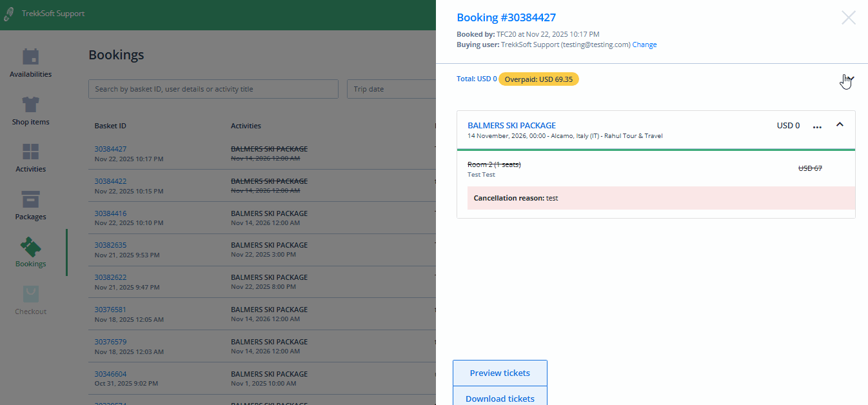Open basket ID 30384422 link
The width and height of the screenshot is (868, 405).
click(110, 181)
